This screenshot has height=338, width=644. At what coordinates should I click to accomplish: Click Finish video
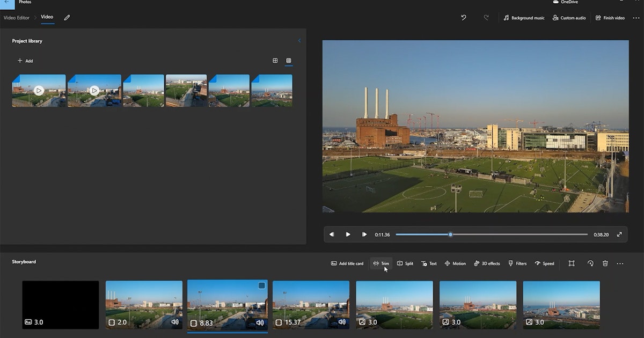pos(610,18)
